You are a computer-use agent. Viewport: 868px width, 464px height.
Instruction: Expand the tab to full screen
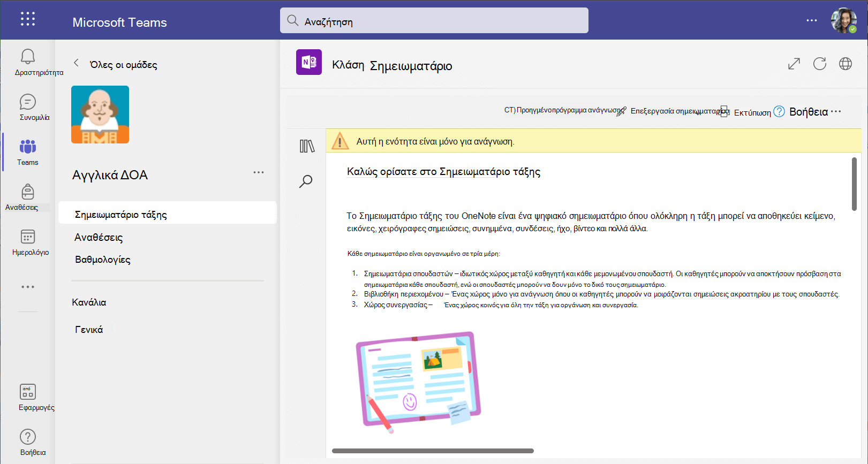click(794, 64)
